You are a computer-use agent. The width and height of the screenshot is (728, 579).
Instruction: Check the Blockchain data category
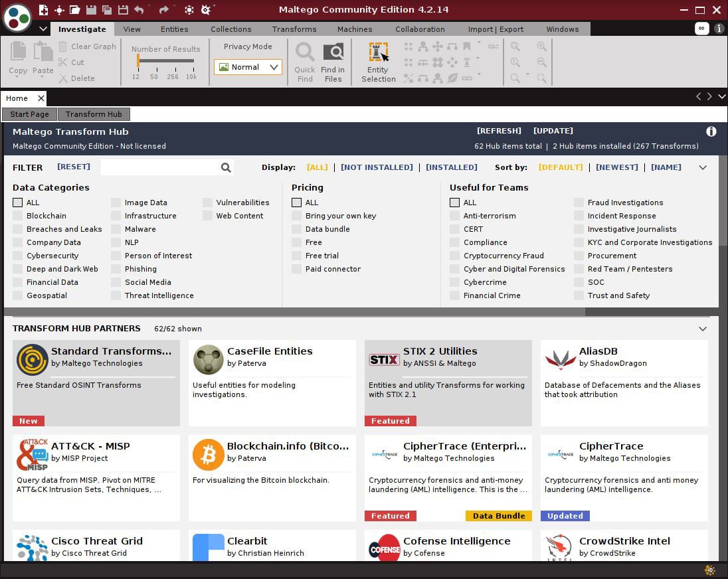(x=18, y=216)
